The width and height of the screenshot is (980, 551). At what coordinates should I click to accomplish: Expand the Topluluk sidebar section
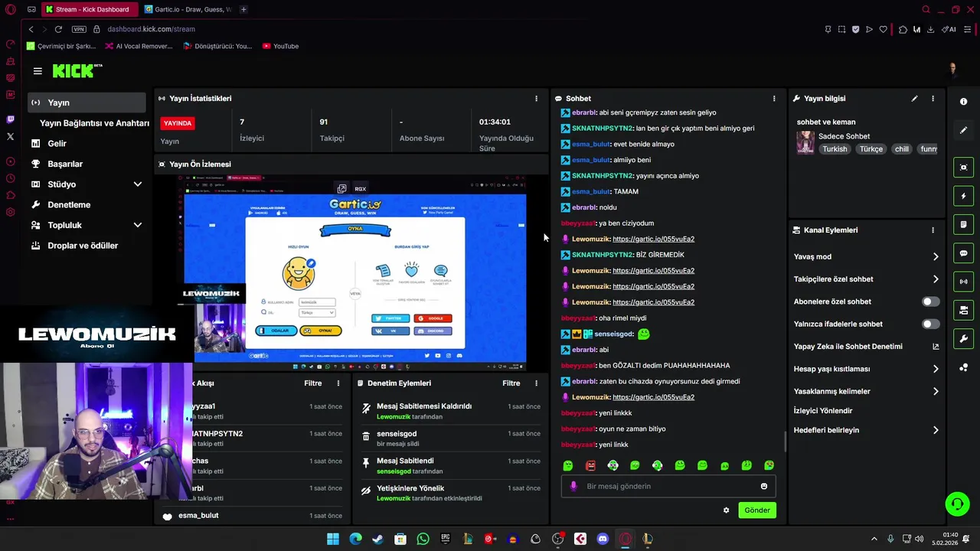point(138,225)
